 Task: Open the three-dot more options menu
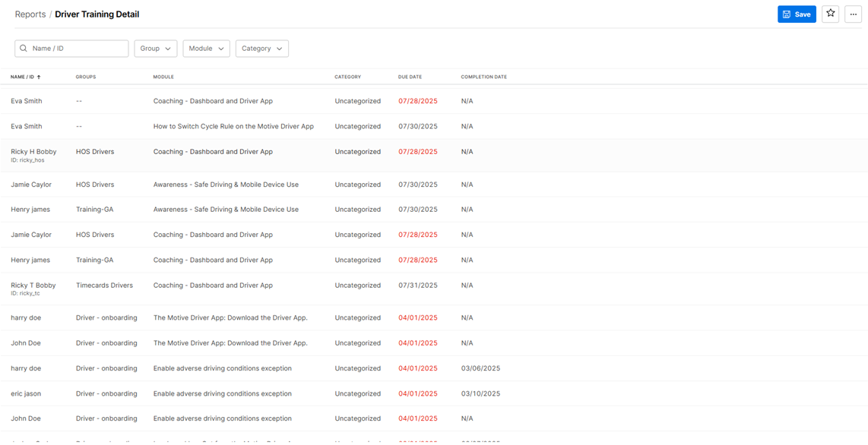(x=853, y=14)
